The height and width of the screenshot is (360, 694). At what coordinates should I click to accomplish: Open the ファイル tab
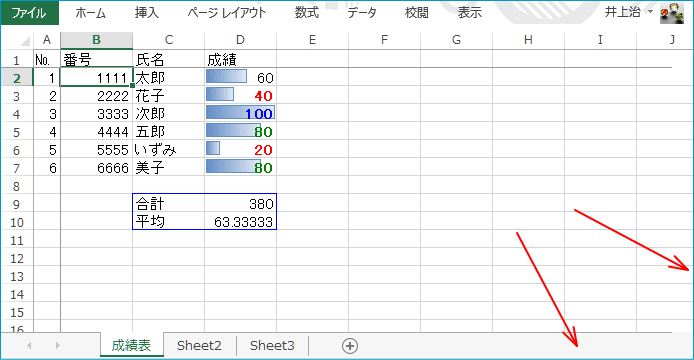[x=29, y=12]
